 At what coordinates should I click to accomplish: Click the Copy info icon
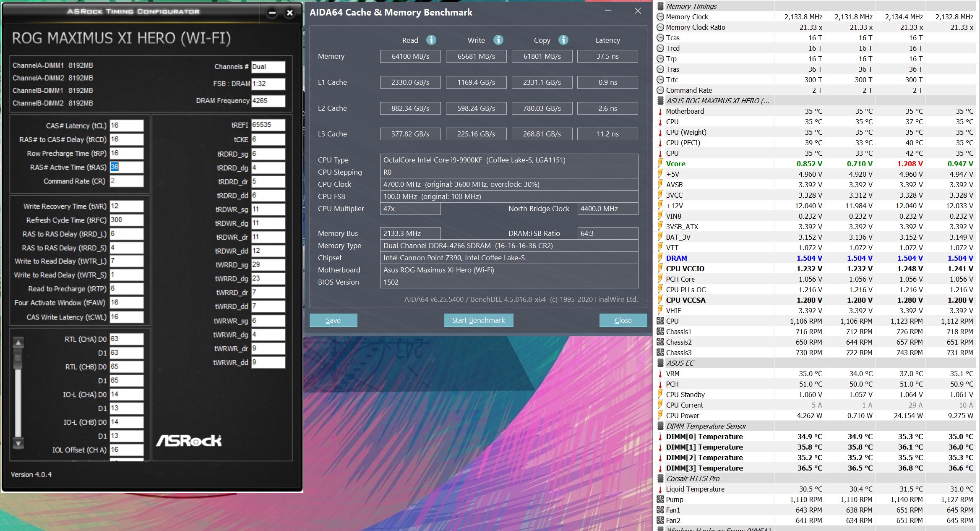click(x=563, y=40)
